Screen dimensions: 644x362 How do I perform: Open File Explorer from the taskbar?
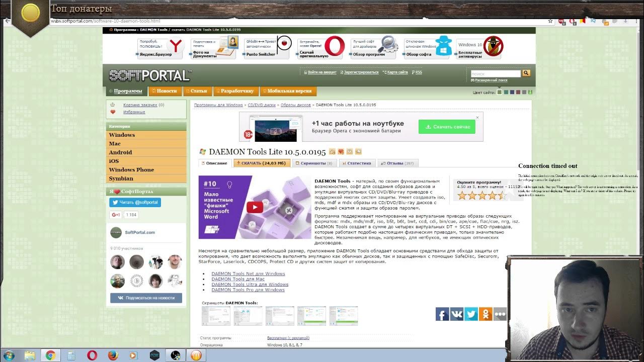(30, 355)
